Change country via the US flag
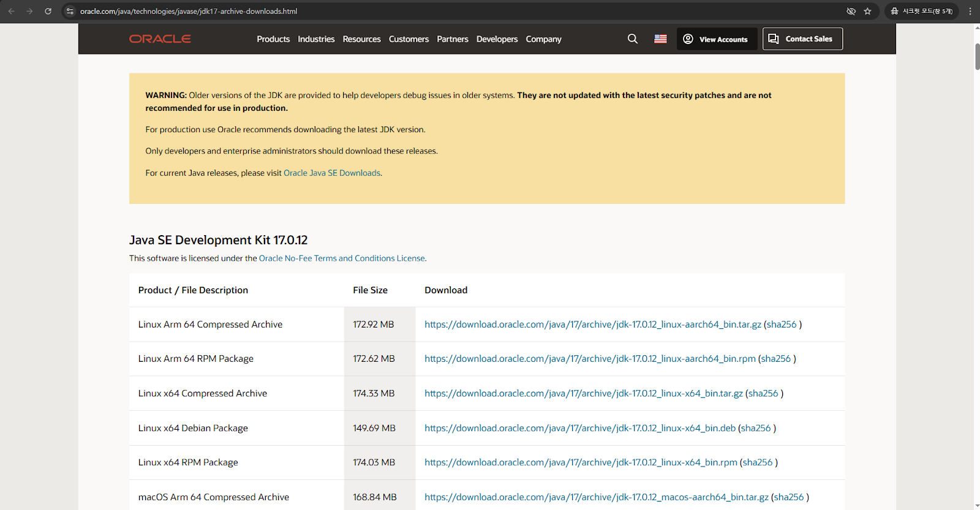The width and height of the screenshot is (980, 510). (x=660, y=39)
